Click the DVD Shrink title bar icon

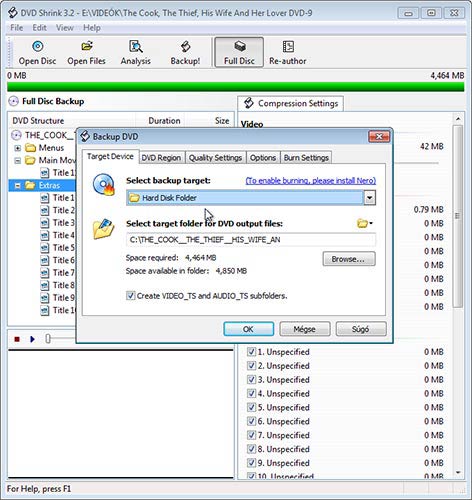[13, 13]
